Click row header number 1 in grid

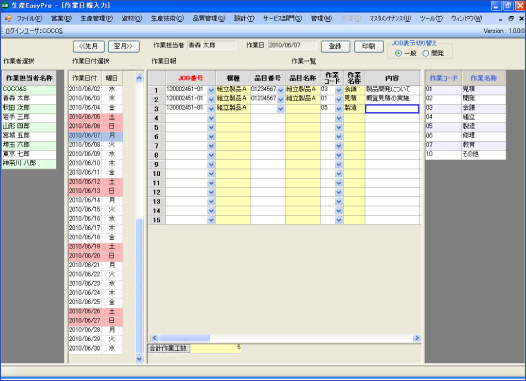157,90
